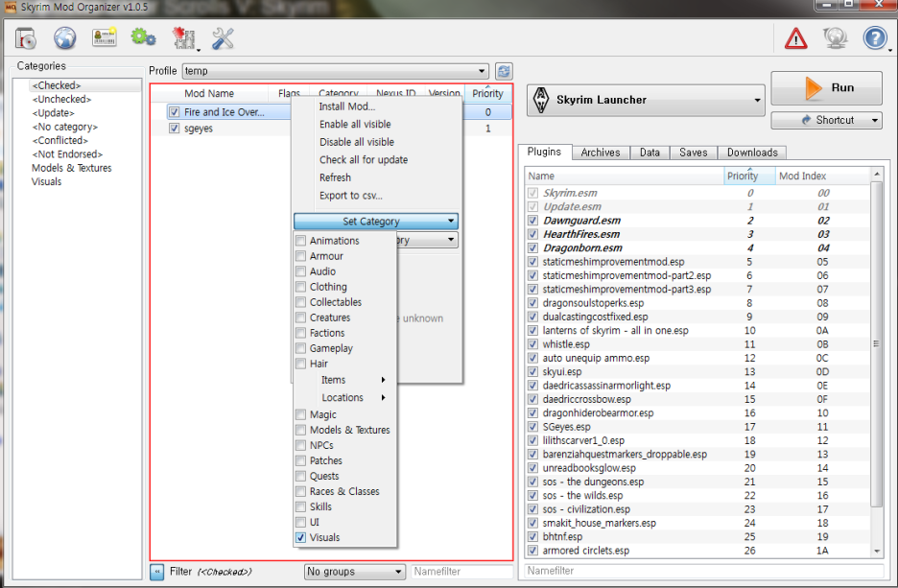Open help via the blue question mark icon
The width and height of the screenshot is (898, 588).
coord(875,38)
